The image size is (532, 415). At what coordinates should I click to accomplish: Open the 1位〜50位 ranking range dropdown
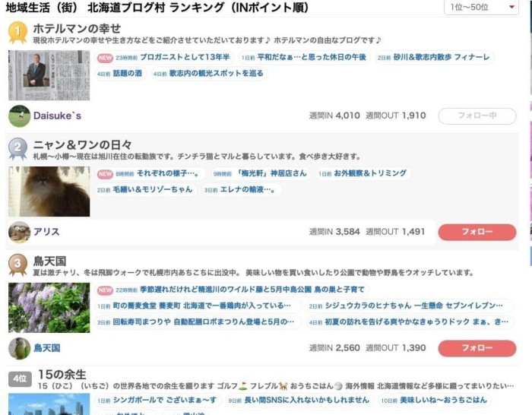tap(481, 7)
